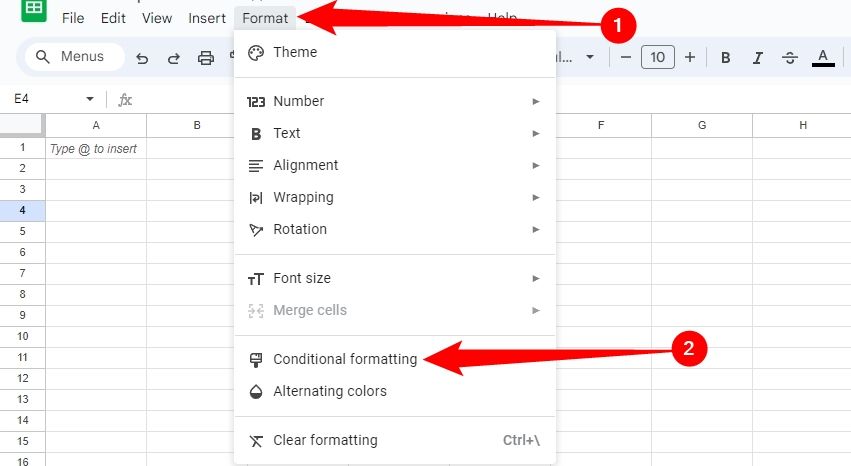Increase font size with plus button
851x466 pixels.
tap(689, 58)
